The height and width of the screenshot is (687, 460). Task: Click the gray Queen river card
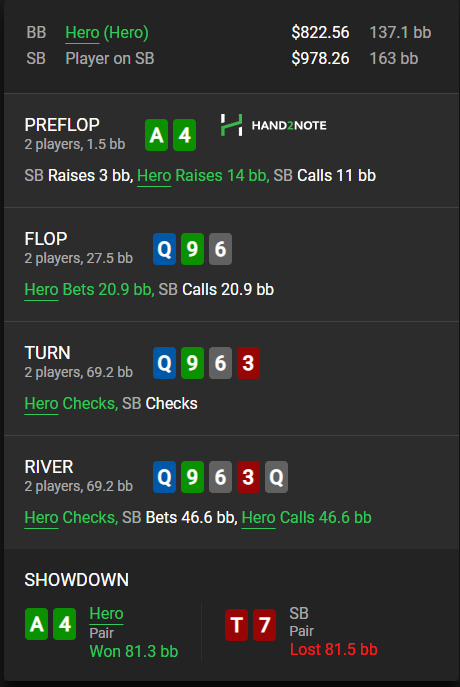[x=276, y=477]
